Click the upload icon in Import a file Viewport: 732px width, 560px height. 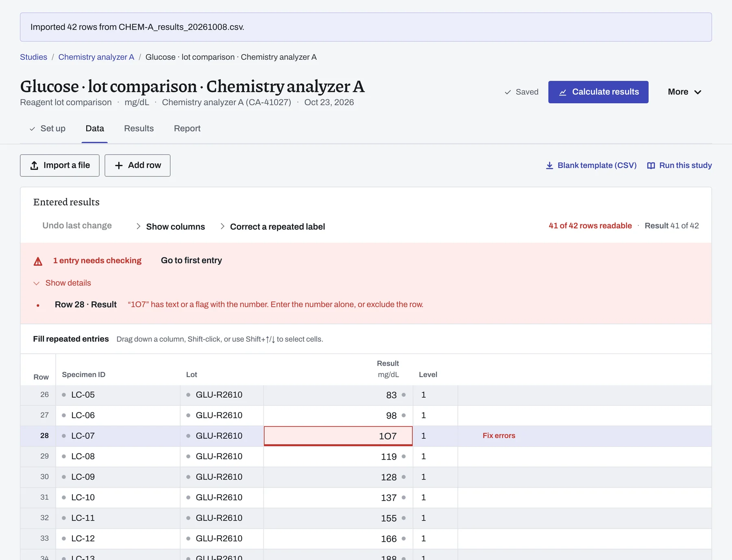point(34,165)
